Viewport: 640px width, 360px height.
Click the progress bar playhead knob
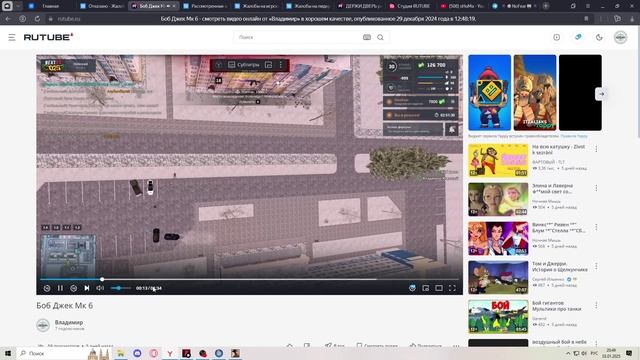102,279
